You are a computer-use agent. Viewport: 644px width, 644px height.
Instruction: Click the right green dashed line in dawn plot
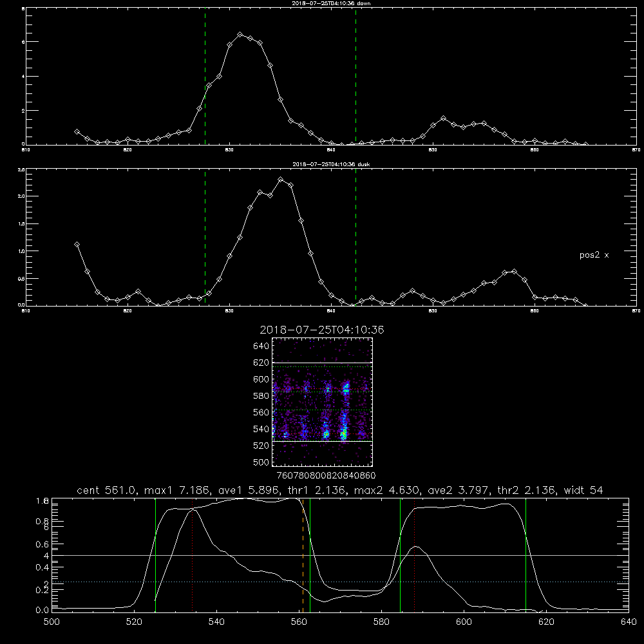[355, 77]
